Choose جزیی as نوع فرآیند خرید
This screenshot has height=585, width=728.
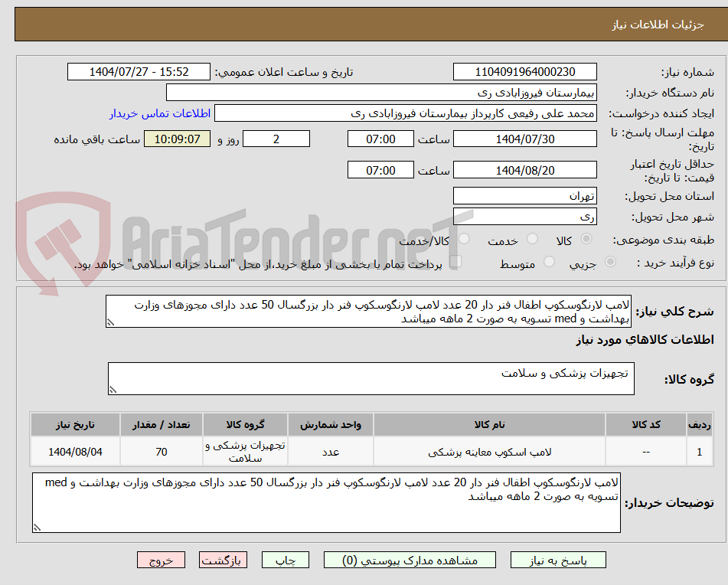[x=610, y=261]
